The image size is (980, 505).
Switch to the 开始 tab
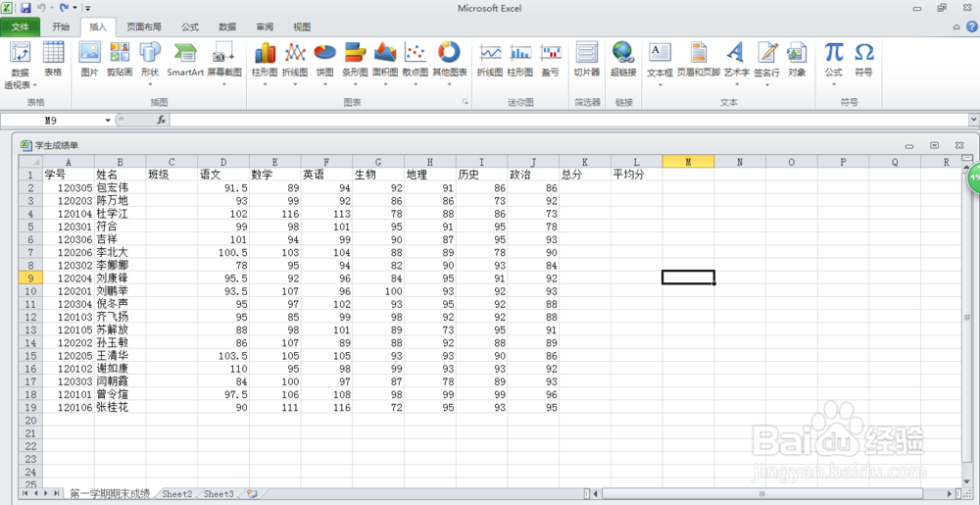point(61,26)
